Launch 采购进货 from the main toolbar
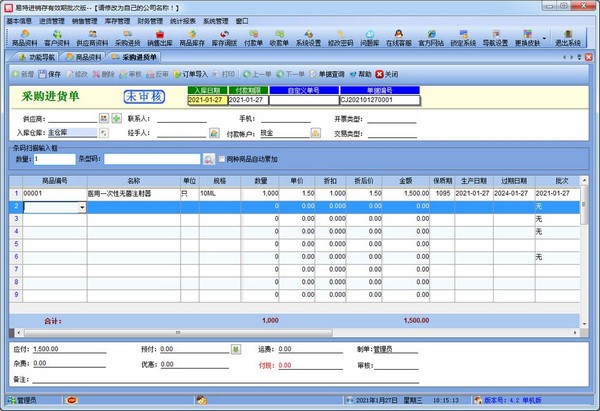The width and height of the screenshot is (600, 411). point(127,38)
